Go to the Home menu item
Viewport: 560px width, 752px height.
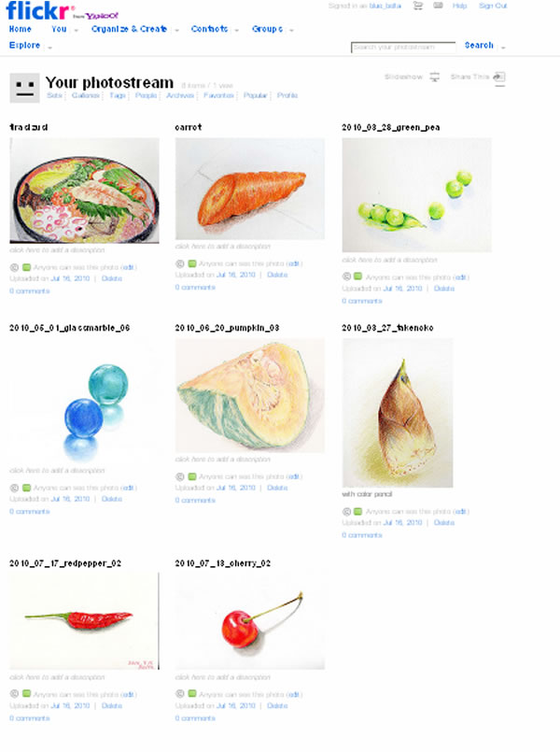21,29
